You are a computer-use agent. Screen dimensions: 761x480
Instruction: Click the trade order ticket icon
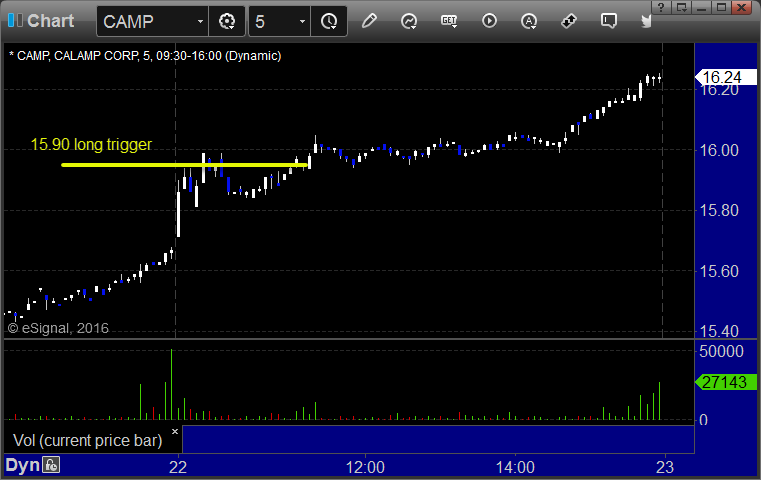568,21
